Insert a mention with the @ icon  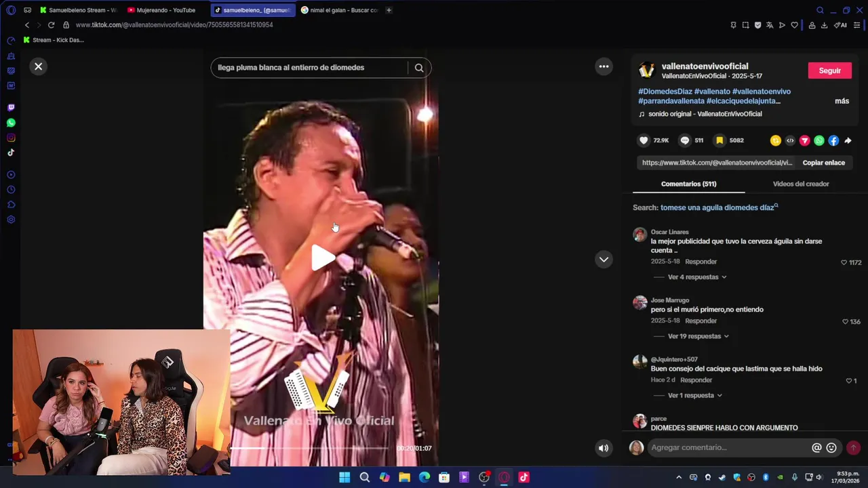816,448
